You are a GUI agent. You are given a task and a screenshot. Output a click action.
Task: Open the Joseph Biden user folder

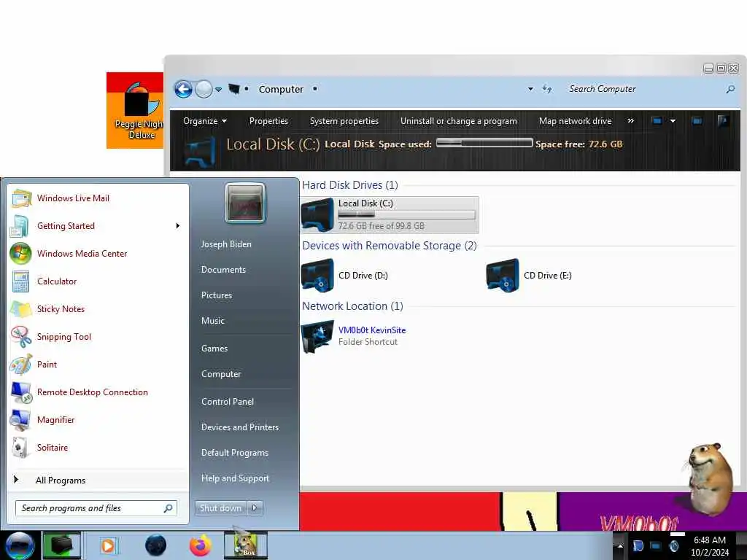coord(226,244)
